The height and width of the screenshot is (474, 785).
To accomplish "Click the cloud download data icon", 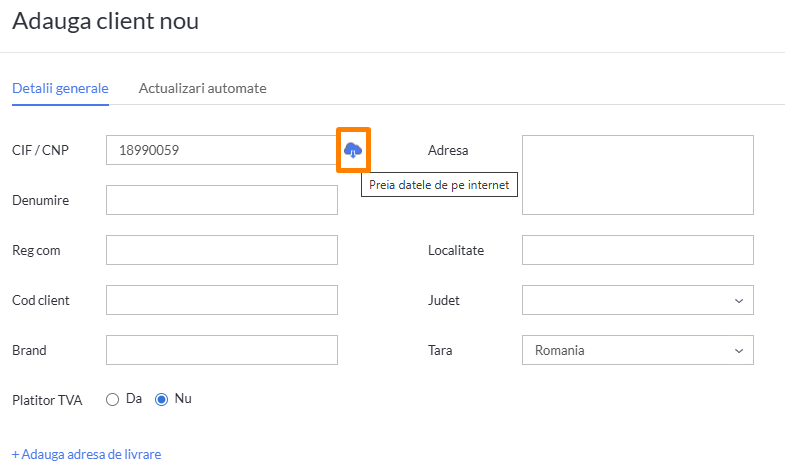I will tap(353, 150).
